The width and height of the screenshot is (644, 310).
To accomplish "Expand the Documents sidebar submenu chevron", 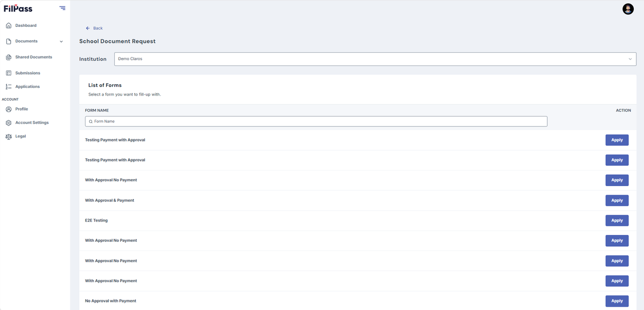I will 61,42.
